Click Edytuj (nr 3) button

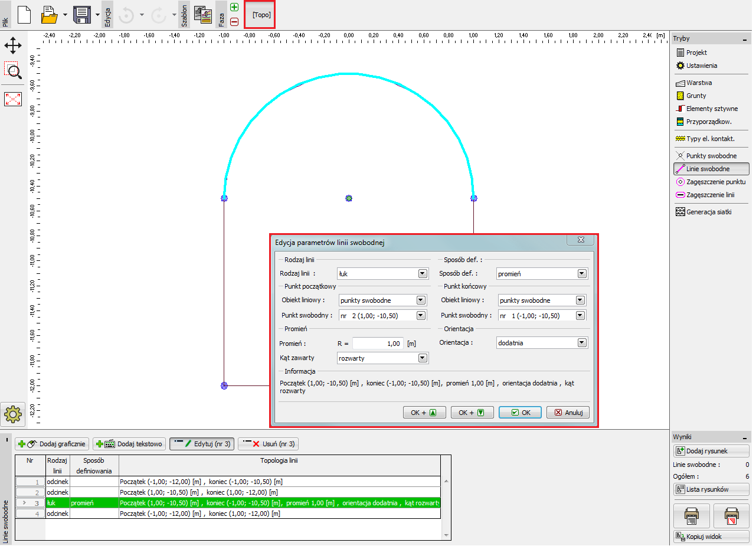click(x=202, y=444)
